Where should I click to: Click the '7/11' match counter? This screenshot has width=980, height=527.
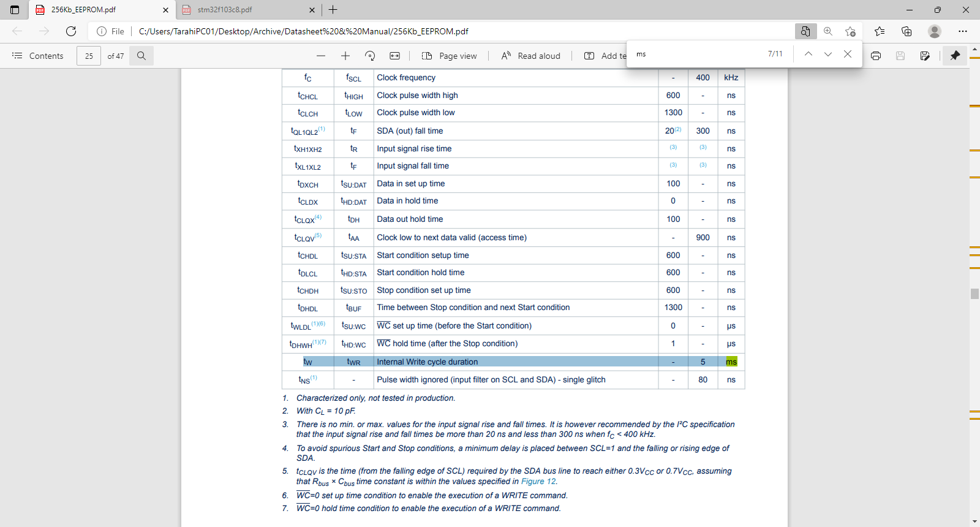pyautogui.click(x=775, y=54)
